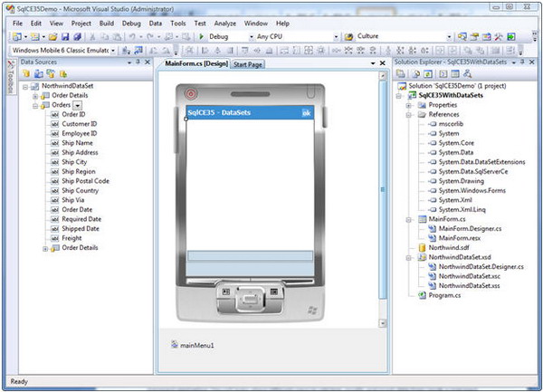Click the Open File folder icon
Viewport: 543px width, 392px height.
click(53, 37)
